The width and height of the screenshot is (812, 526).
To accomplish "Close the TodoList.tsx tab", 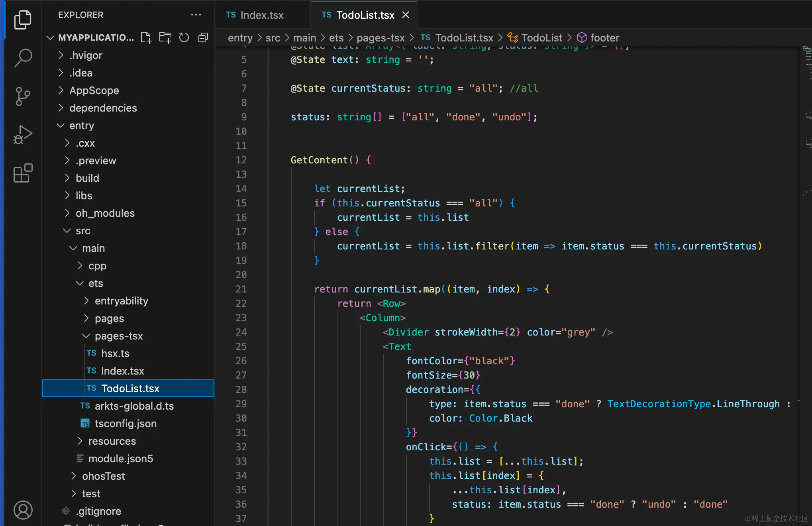I will [x=406, y=15].
